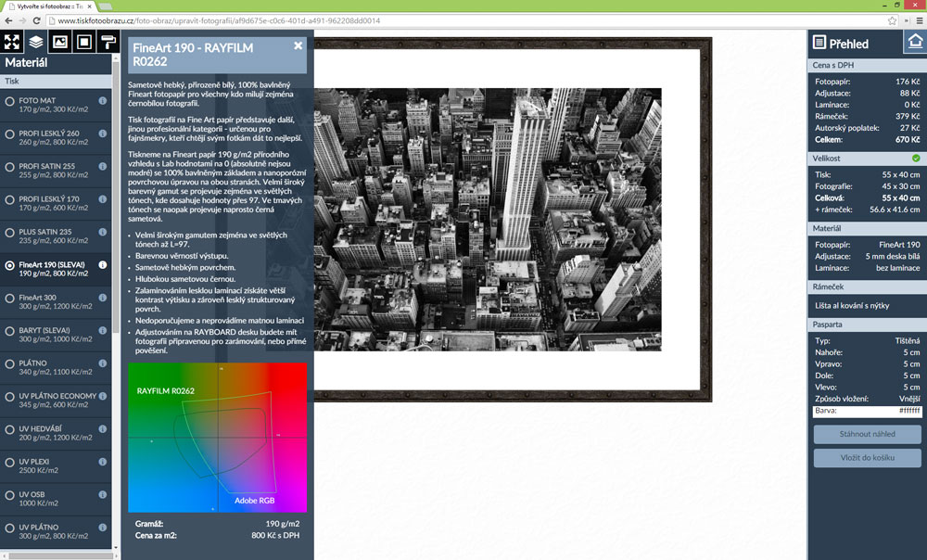Select FOTO MAT material option

pyautogui.click(x=10, y=100)
